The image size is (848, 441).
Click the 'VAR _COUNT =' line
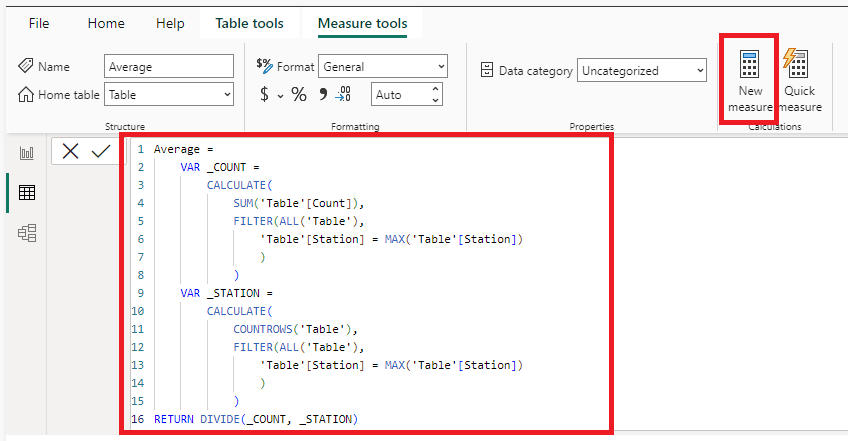(220, 167)
